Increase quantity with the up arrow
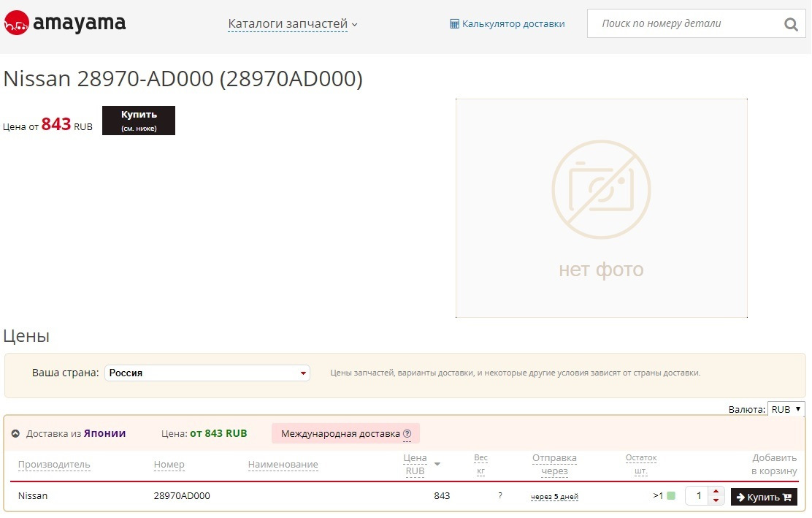This screenshot has height=518, width=812. (x=716, y=491)
